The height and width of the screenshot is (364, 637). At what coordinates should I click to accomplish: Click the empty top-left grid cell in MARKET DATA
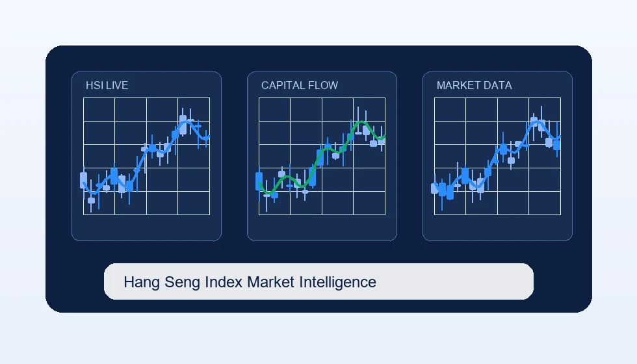450,109
